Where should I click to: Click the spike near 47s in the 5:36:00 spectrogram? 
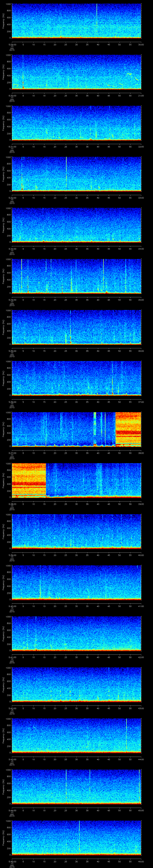112,377
